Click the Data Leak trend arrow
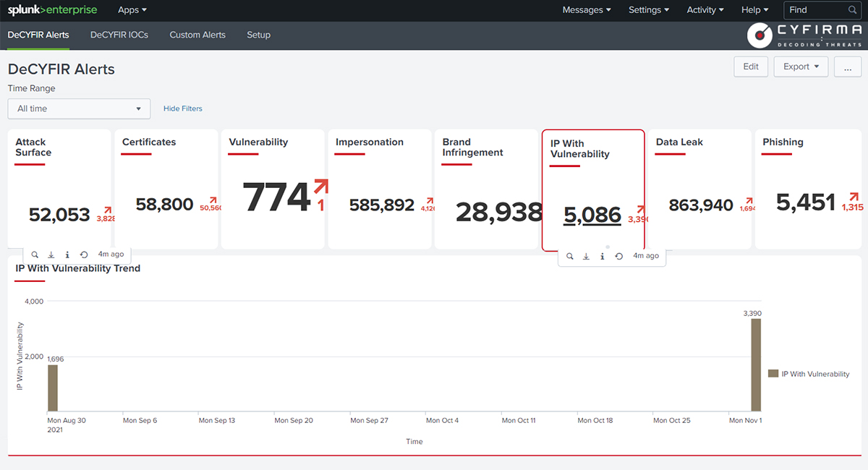The image size is (868, 470). 748,201
